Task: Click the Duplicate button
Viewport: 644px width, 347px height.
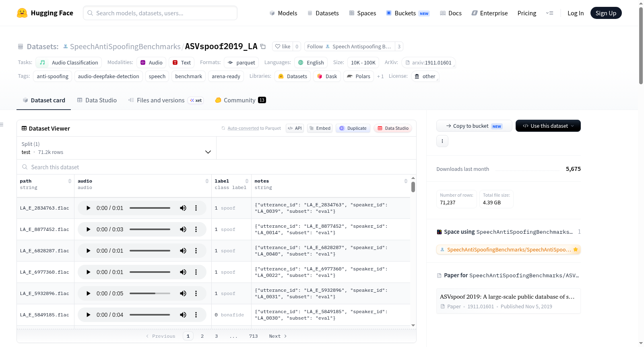Action: point(353,128)
